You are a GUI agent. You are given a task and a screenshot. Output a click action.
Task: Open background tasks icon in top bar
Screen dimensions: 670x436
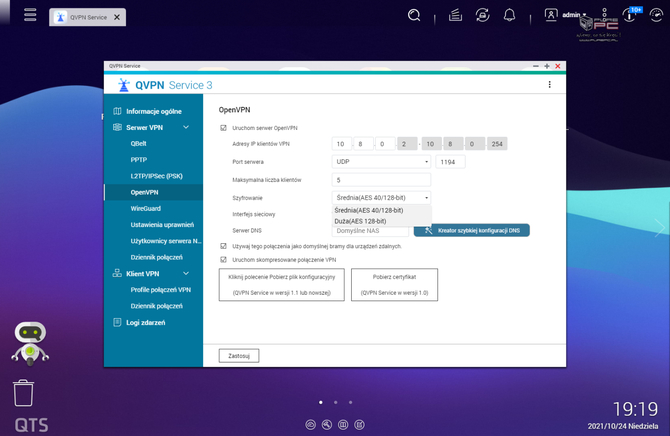tap(455, 15)
